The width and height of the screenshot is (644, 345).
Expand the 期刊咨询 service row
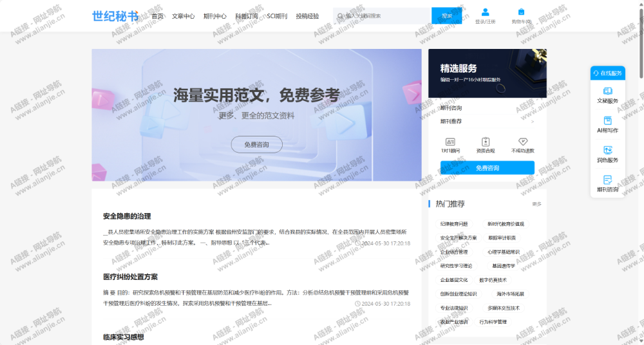click(x=487, y=108)
